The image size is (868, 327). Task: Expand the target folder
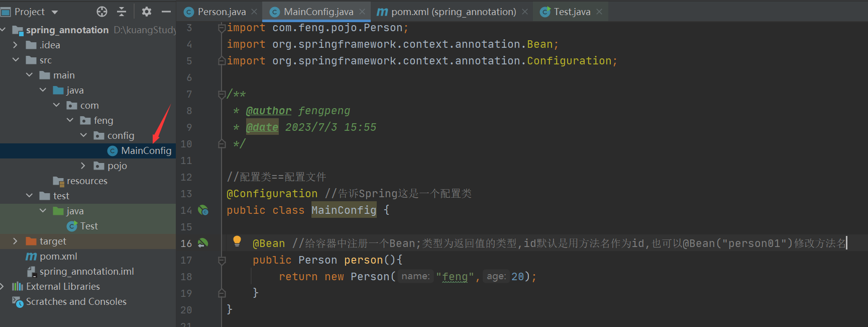tap(15, 241)
